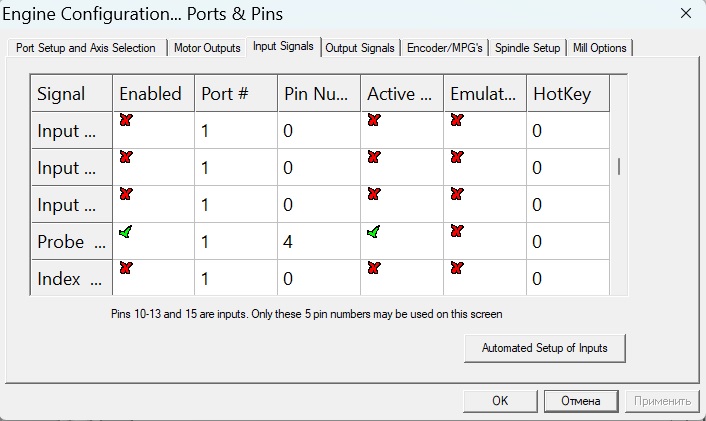Toggle Enabled in second Input row
The image size is (706, 421).
pos(126,157)
